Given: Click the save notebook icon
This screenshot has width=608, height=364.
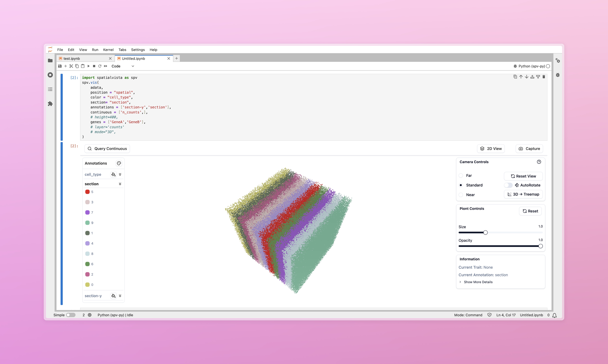Looking at the screenshot, I should pos(60,66).
